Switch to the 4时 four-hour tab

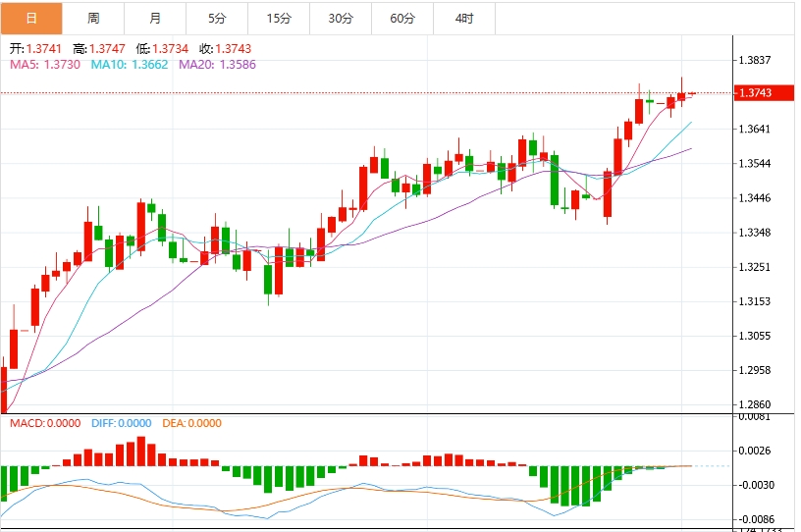point(464,18)
